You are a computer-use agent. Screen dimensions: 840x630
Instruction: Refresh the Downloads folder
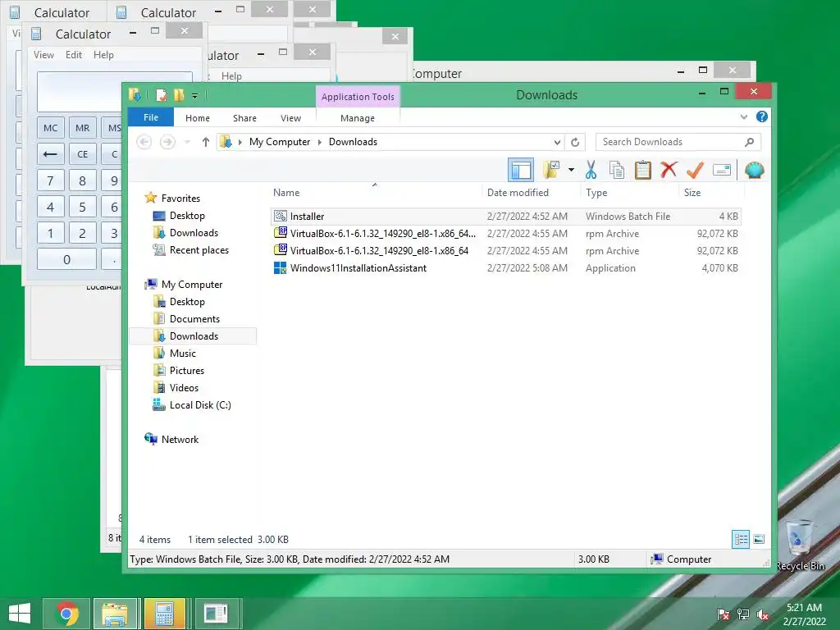575,142
